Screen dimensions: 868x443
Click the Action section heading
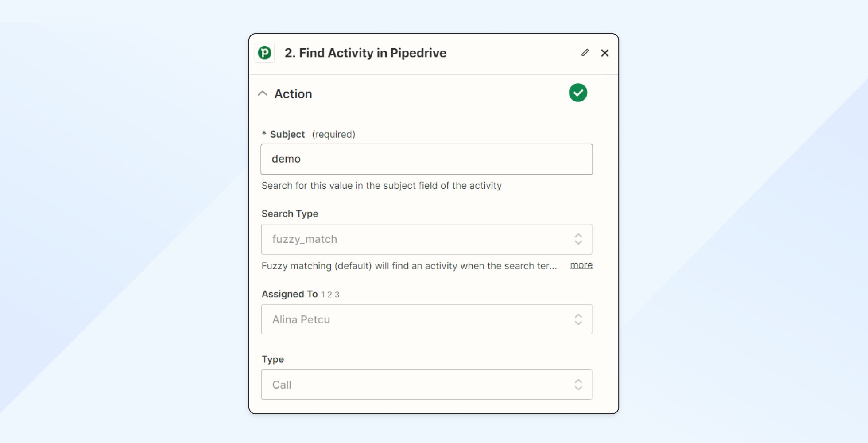pyautogui.click(x=293, y=94)
